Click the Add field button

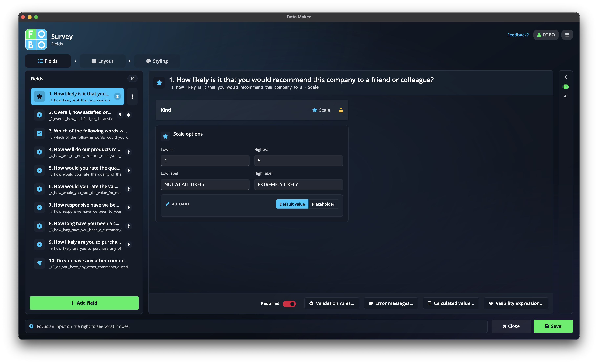84,303
